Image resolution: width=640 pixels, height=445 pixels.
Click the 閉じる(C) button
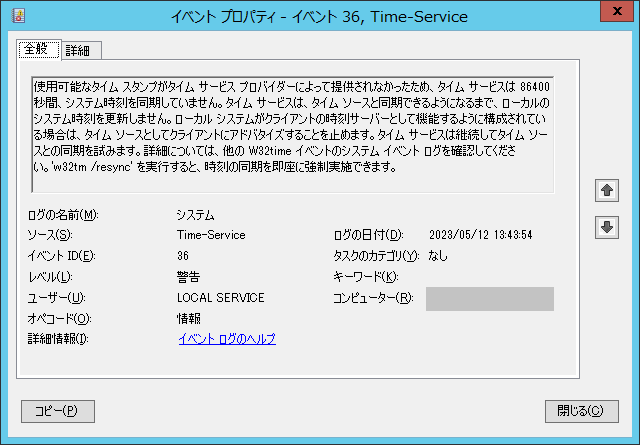(582, 411)
